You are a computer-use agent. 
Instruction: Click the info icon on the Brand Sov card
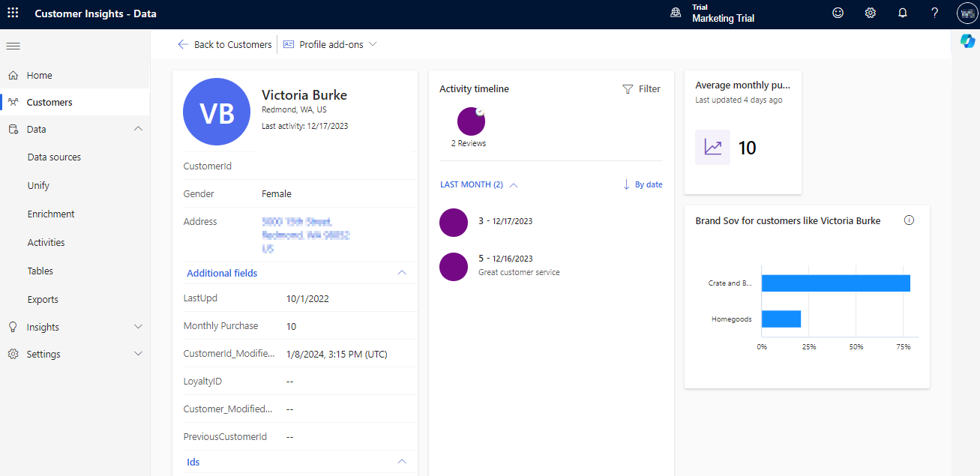[x=909, y=220]
